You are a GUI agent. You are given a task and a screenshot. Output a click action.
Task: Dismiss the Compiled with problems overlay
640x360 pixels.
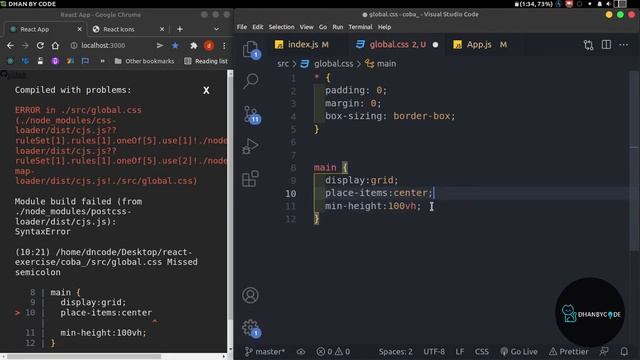[206, 90]
